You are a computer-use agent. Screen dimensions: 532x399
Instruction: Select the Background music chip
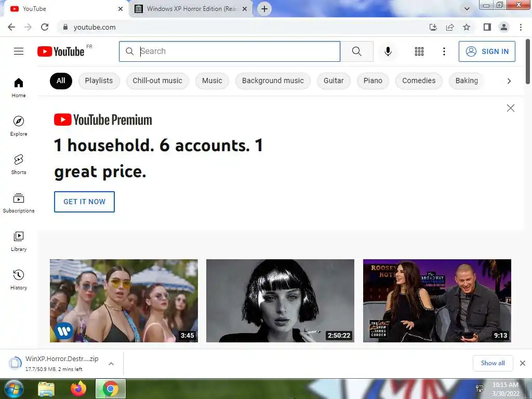[x=273, y=81]
